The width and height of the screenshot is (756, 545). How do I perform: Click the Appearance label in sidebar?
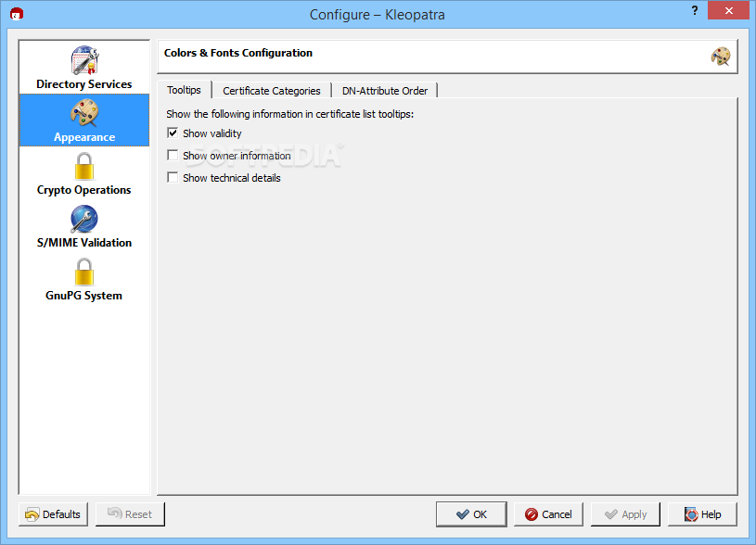click(x=84, y=137)
